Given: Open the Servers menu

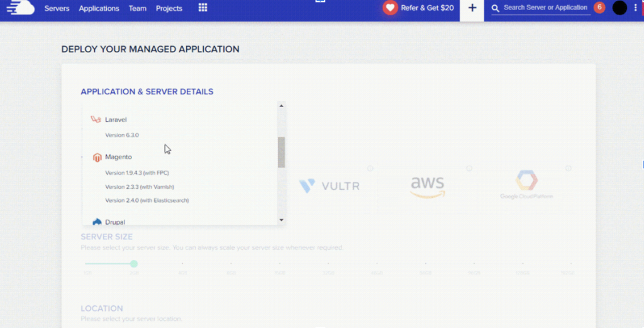Looking at the screenshot, I should [x=57, y=8].
